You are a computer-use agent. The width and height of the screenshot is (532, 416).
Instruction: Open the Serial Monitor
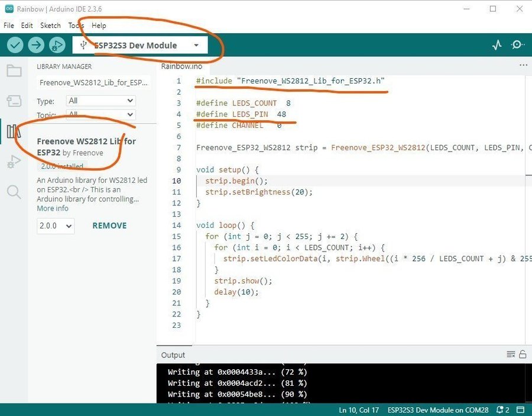coord(517,45)
